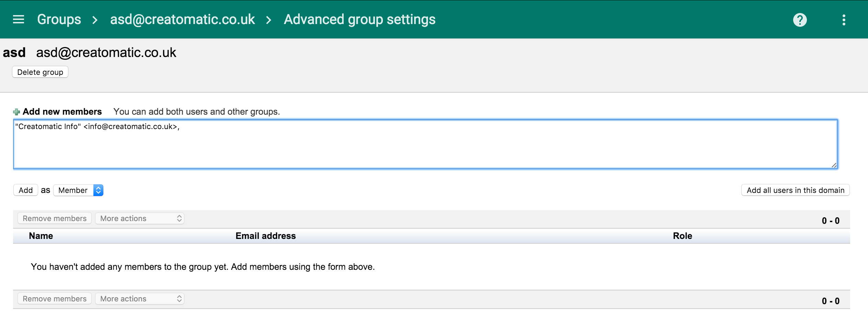868x322 pixels.
Task: Click Add all users in this domain
Action: (795, 190)
